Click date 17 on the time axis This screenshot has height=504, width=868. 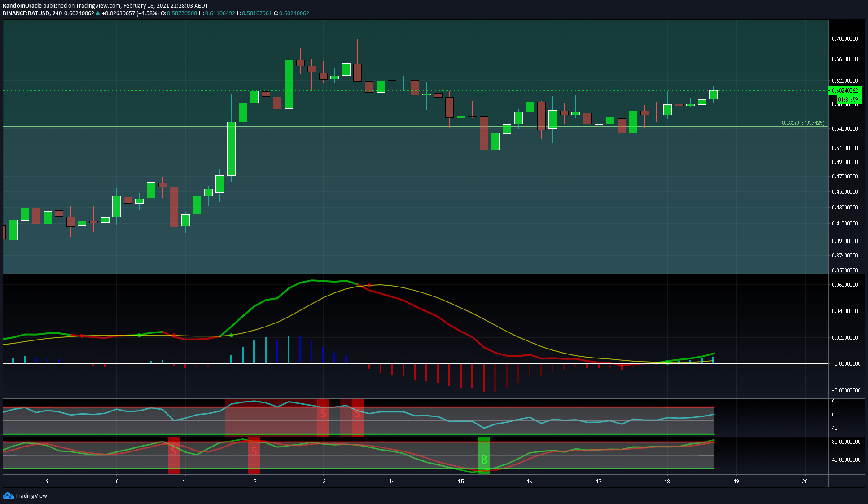(599, 482)
